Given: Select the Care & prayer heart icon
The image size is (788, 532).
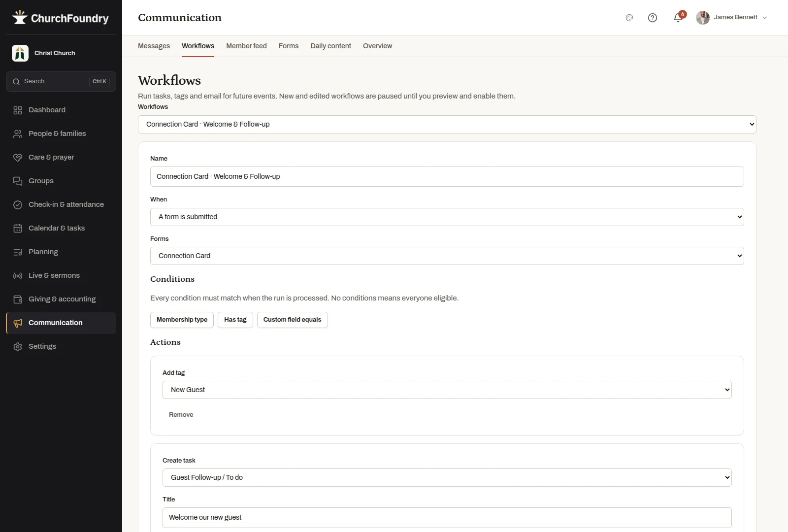Looking at the screenshot, I should (x=18, y=158).
